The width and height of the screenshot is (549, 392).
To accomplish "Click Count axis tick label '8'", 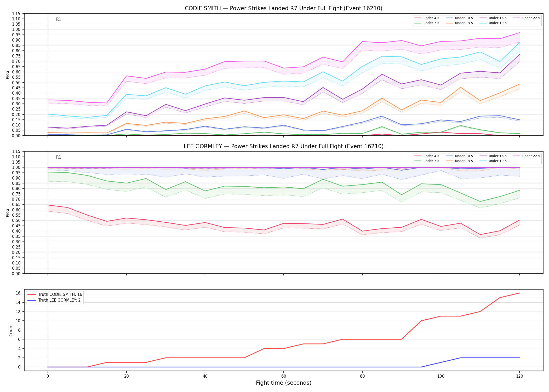I will [x=19, y=330].
